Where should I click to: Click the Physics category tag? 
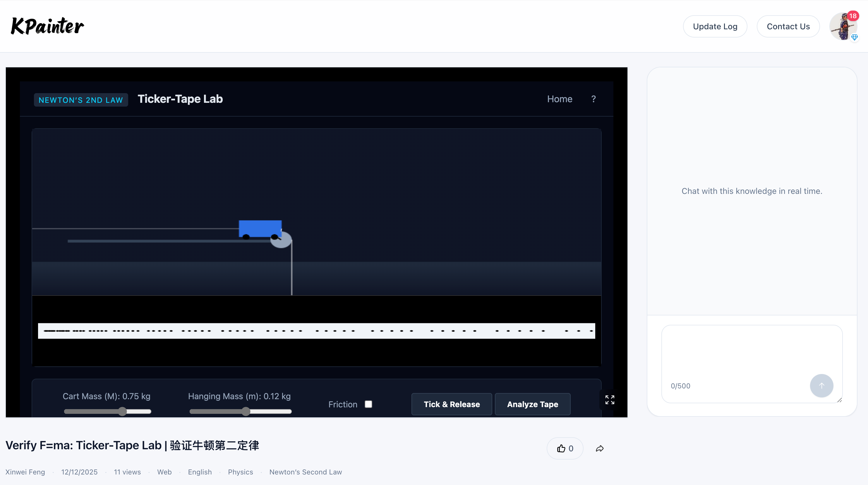[240, 472]
